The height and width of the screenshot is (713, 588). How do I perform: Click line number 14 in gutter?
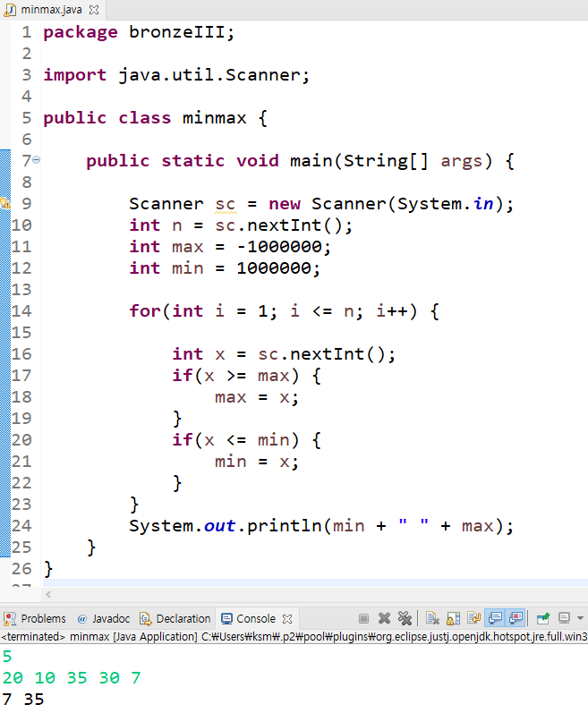[21, 311]
